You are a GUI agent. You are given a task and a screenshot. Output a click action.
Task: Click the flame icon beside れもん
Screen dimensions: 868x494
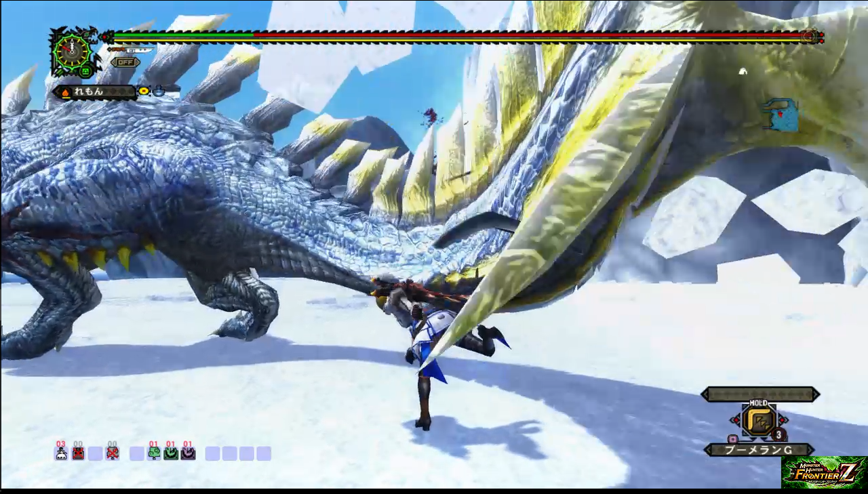pyautogui.click(x=66, y=91)
